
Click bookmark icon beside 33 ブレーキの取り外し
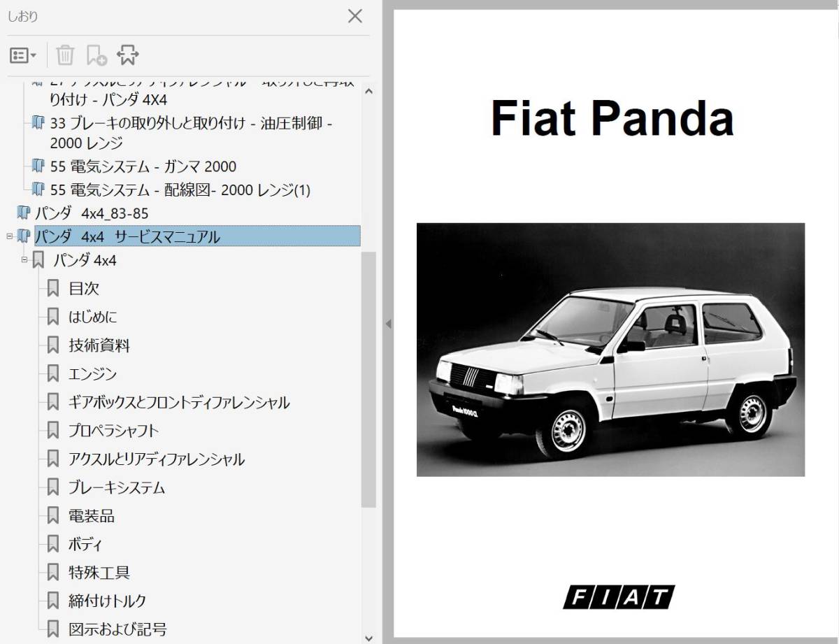point(39,124)
